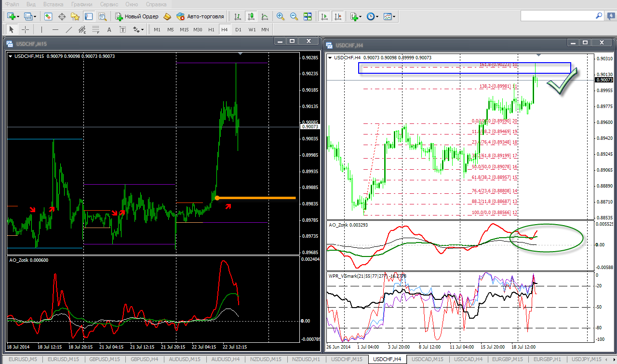Select the Crosshair tool
617x364 pixels.
coord(26,29)
